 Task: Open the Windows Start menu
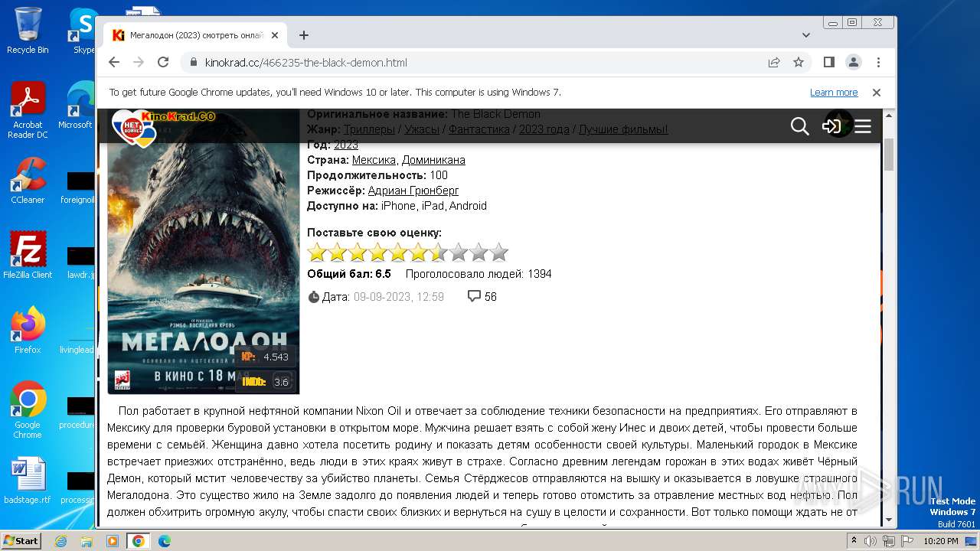pos(21,540)
